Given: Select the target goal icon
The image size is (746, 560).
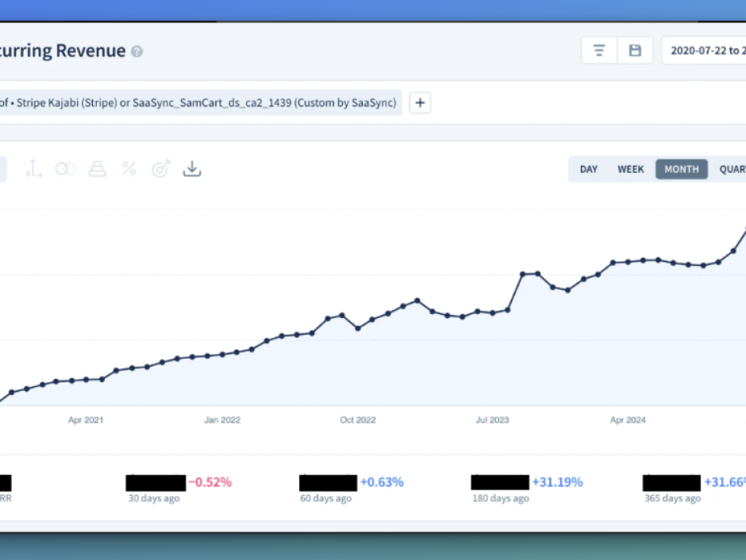Looking at the screenshot, I should pos(160,169).
